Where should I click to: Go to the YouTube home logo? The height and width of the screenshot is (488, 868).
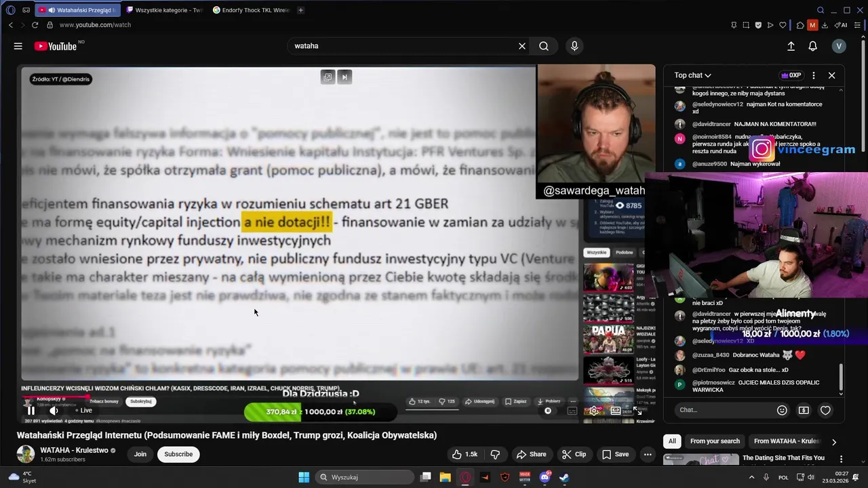pos(56,46)
